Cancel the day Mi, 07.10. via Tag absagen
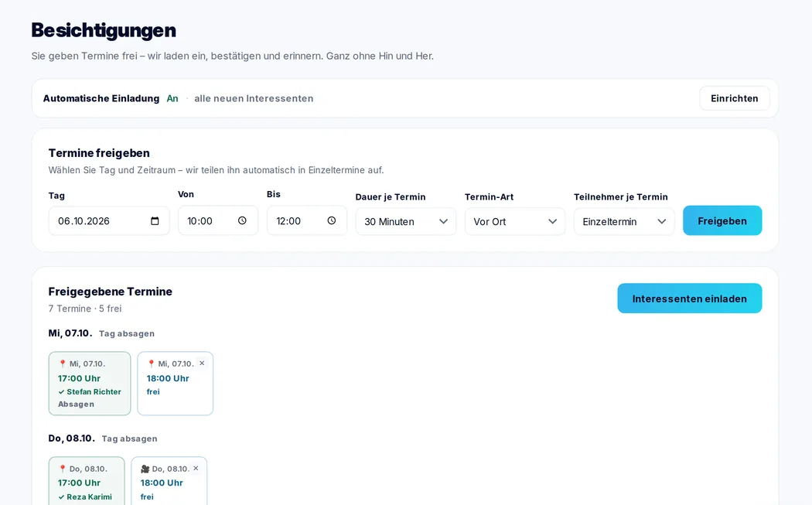Screen dimensions: 812x505 (127, 333)
